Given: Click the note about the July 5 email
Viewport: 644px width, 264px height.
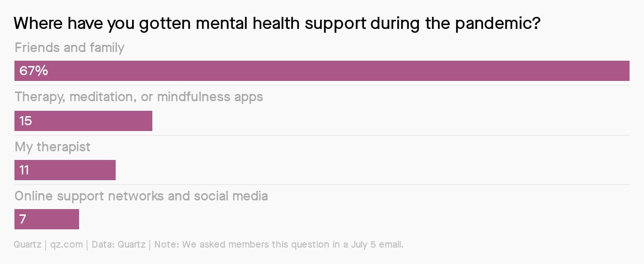Looking at the screenshot, I should [279, 244].
